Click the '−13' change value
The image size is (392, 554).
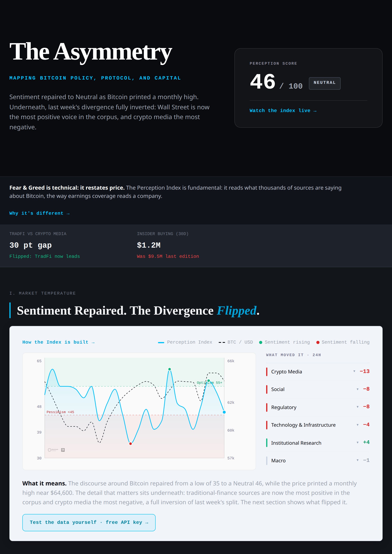tap(365, 371)
